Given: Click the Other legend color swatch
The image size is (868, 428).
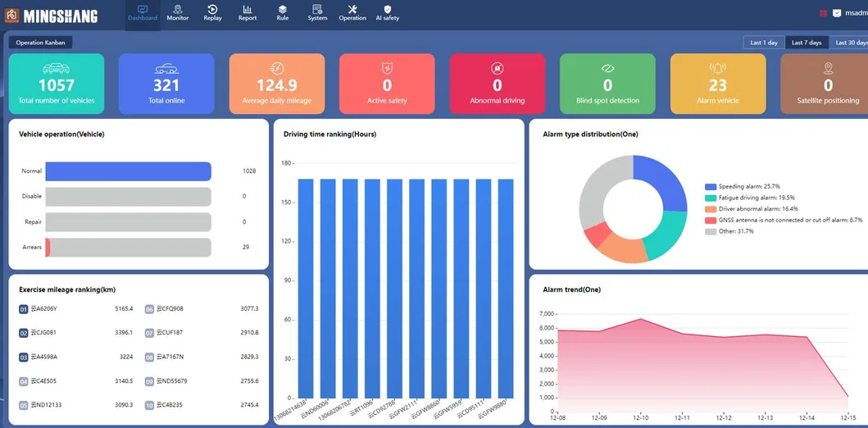Looking at the screenshot, I should 711,231.
